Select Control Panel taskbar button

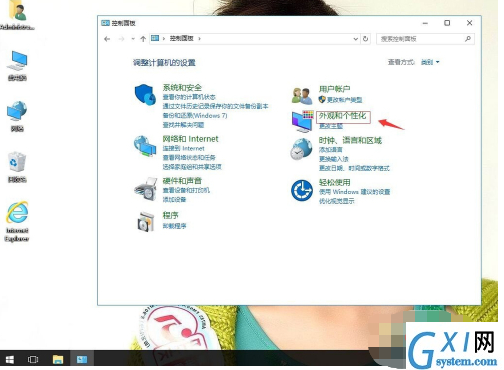coord(82,360)
